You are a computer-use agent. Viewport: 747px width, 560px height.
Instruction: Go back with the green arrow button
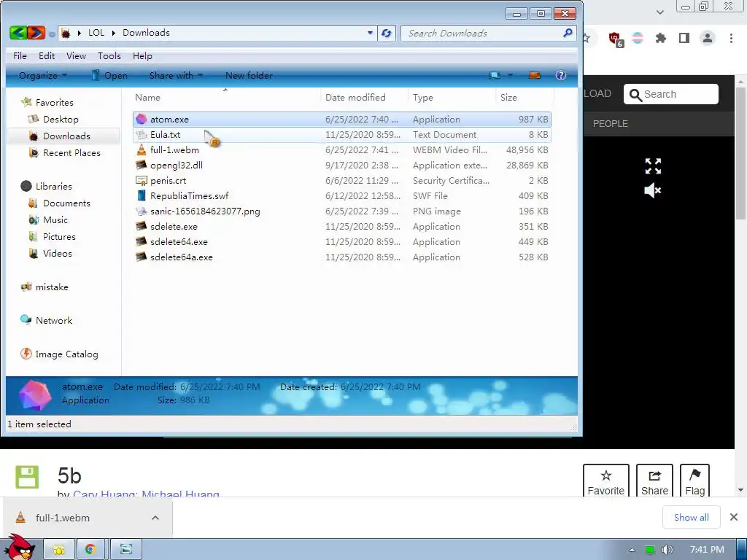click(18, 33)
